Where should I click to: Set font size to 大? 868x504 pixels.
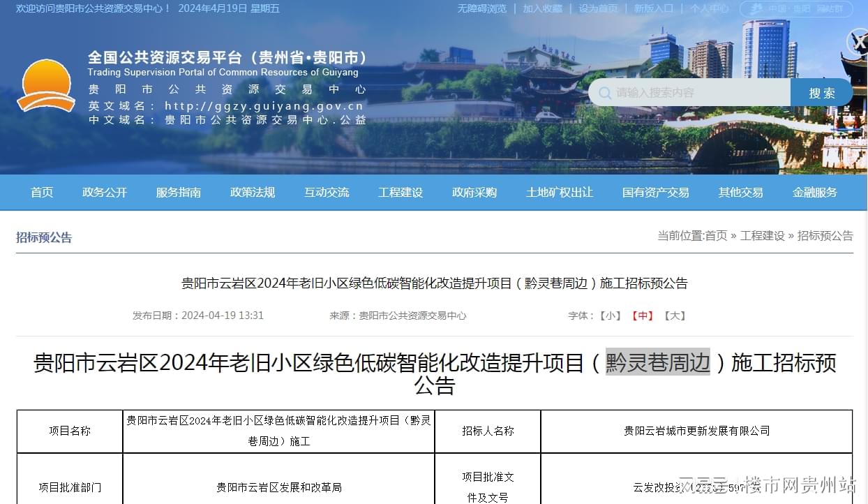[x=675, y=316]
